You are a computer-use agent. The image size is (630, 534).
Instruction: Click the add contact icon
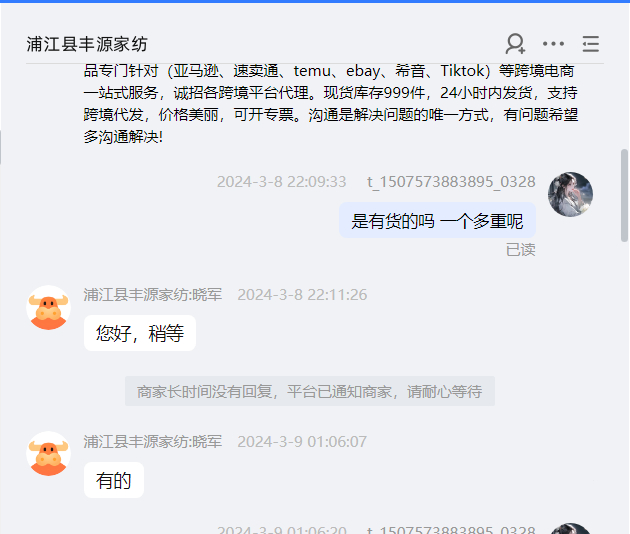pyautogui.click(x=515, y=43)
